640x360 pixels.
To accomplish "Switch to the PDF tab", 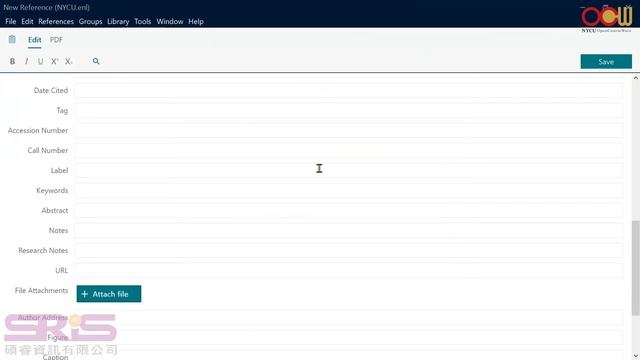I will point(56,40).
